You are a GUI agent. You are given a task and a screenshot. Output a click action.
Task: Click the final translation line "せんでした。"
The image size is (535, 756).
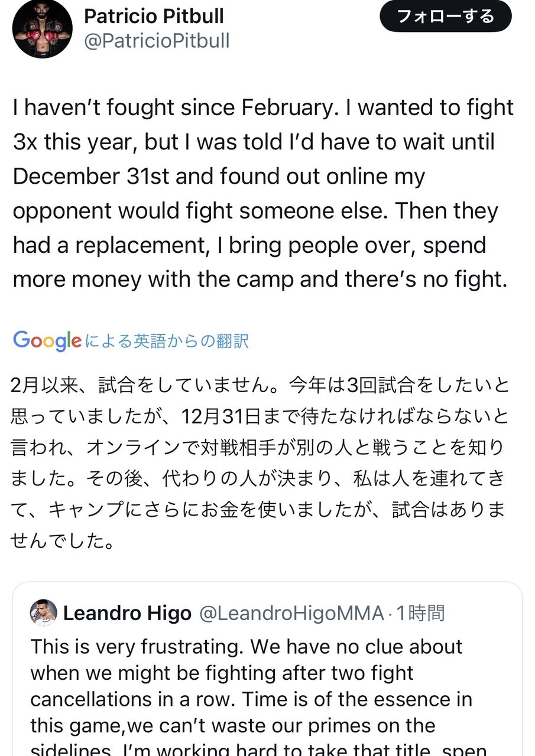tap(62, 540)
